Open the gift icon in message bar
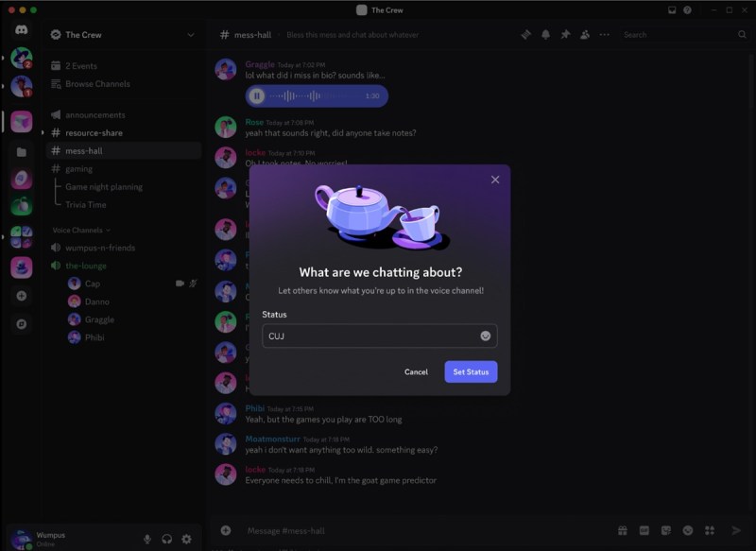 623,531
